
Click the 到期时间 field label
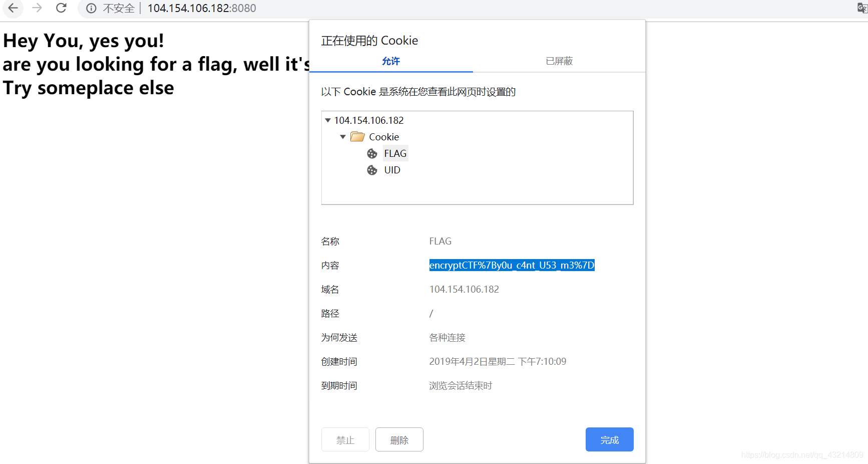(x=339, y=385)
